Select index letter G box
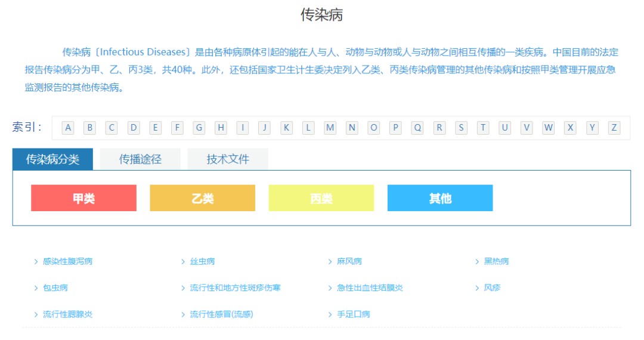 click(x=199, y=128)
